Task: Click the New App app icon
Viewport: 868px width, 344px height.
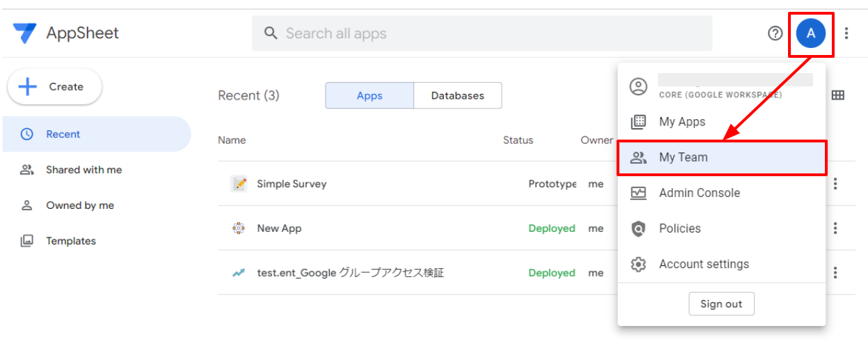Action: 239,228
